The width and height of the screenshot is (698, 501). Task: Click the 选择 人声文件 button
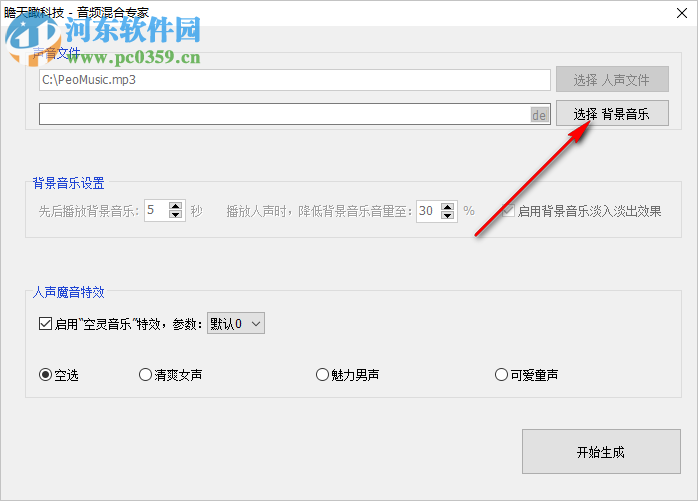[612, 80]
